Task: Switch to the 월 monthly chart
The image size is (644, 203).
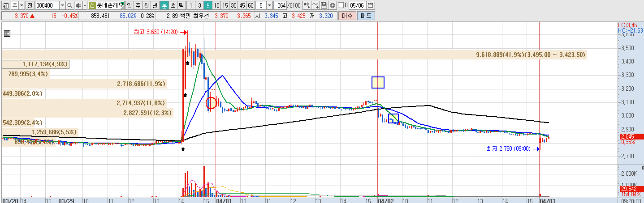Action: coord(146,5)
